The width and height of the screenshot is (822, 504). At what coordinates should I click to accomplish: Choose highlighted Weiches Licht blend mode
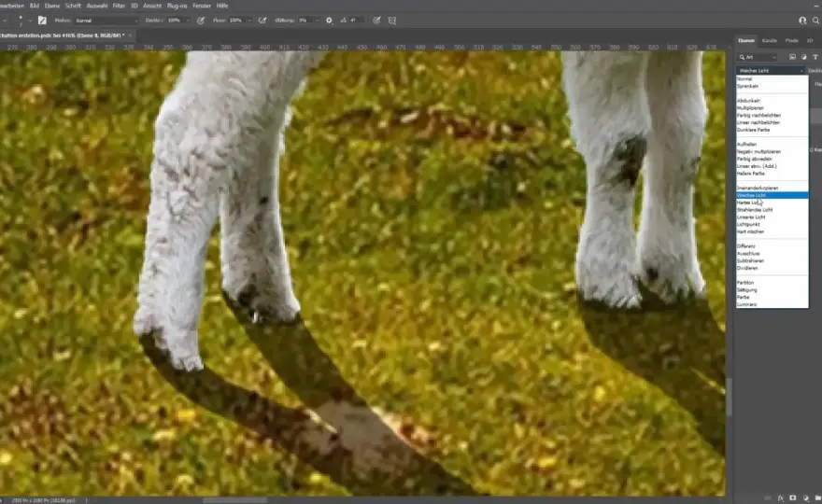tap(772, 195)
